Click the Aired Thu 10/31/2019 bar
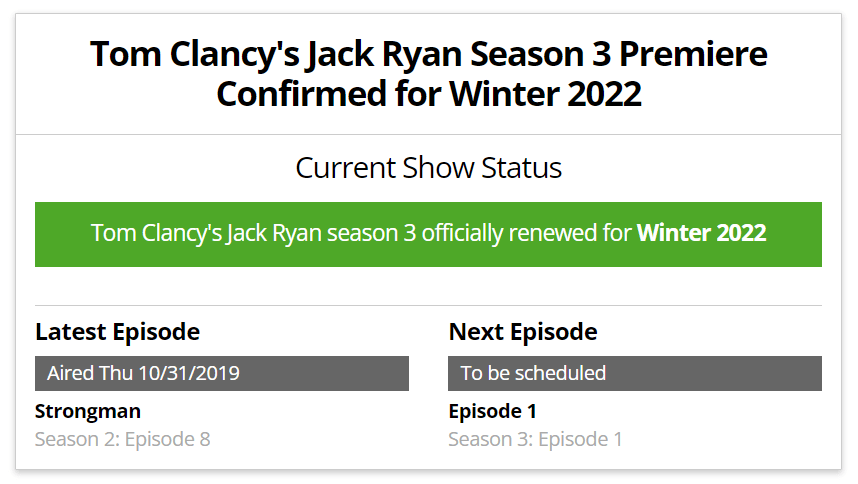 tap(222, 374)
